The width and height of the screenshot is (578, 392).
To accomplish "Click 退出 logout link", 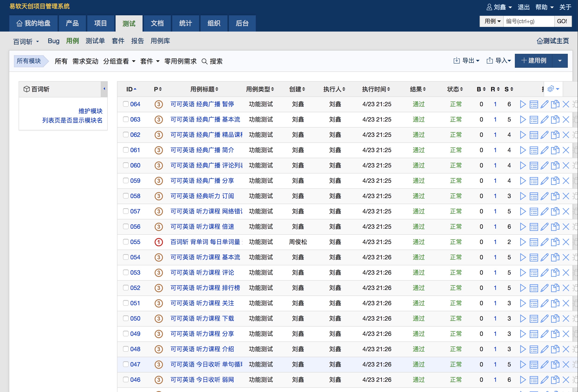I will click(x=523, y=7).
